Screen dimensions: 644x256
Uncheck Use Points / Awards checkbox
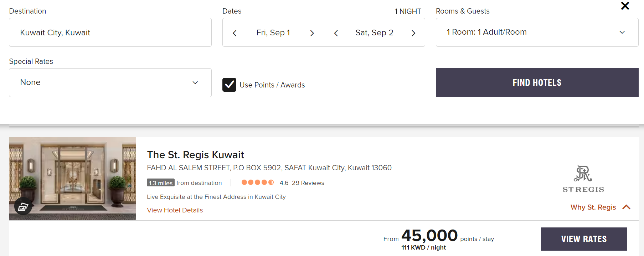229,85
